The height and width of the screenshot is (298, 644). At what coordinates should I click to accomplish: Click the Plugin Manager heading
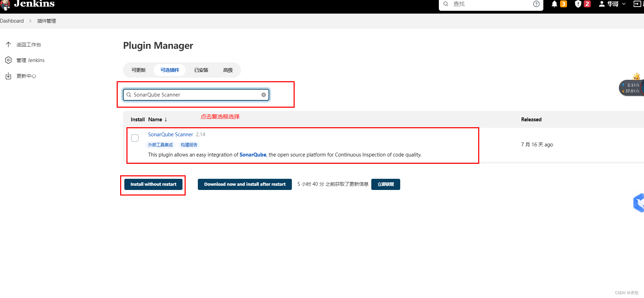(158, 46)
